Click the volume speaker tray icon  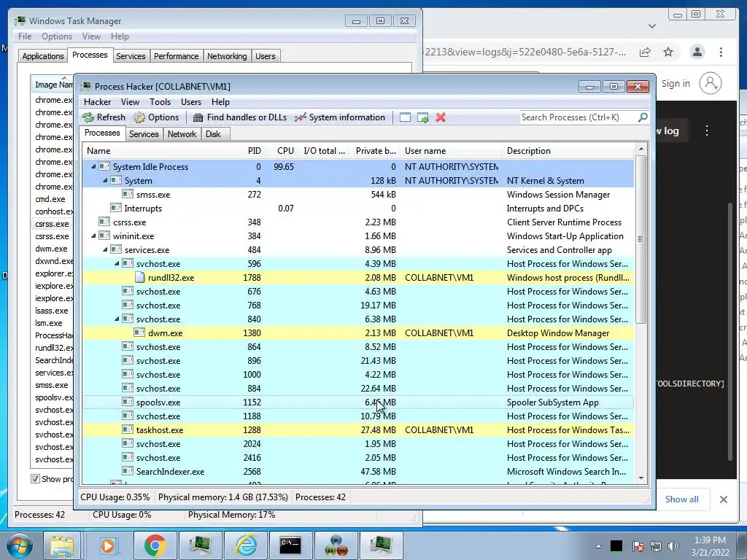pos(673,546)
